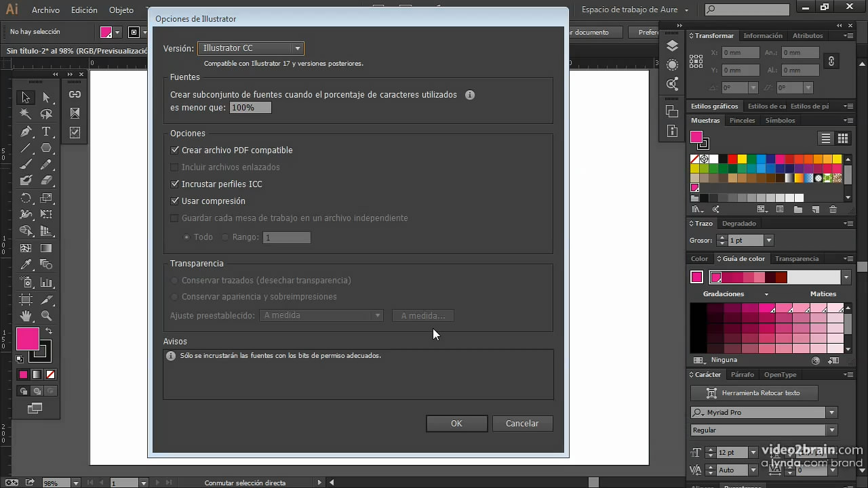Select the Hand tool

coord(26,316)
